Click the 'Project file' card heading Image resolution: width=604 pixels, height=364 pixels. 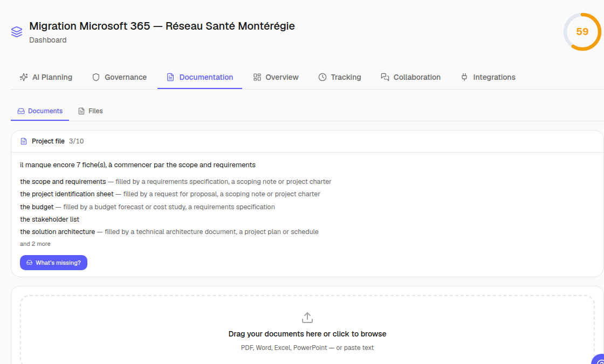click(x=48, y=141)
